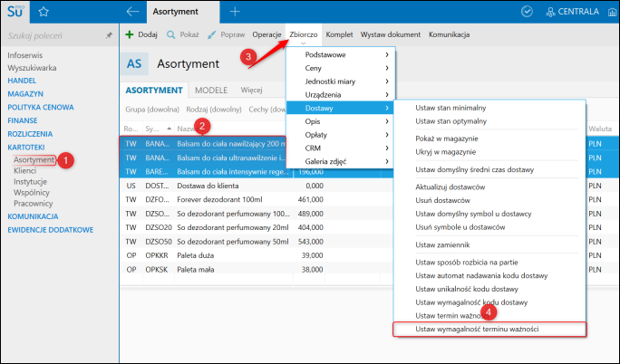Open Infoserwis in the sidebar
This screenshot has height=364, width=620.
(x=24, y=55)
